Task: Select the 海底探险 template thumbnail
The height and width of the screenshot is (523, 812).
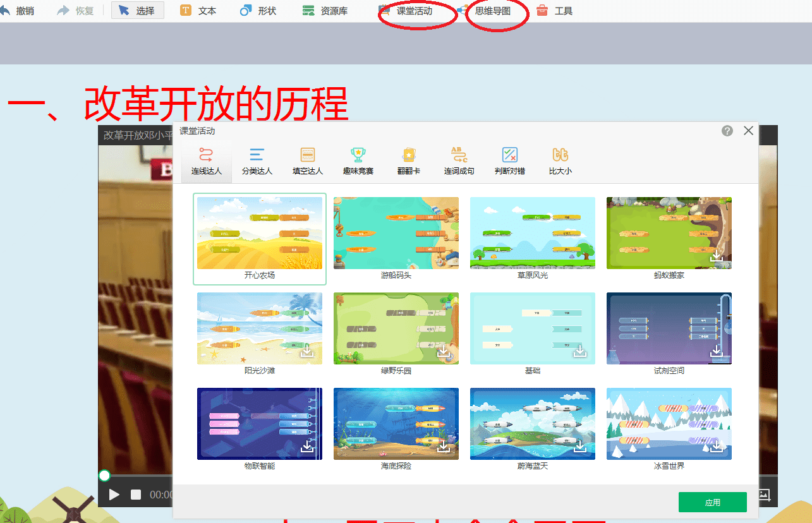Action: point(396,424)
